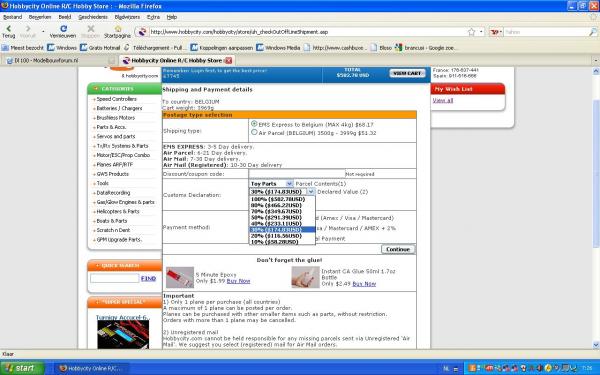This screenshot has height=375, width=600.
Task: Click the Quick Search input field
Action: coord(114,278)
